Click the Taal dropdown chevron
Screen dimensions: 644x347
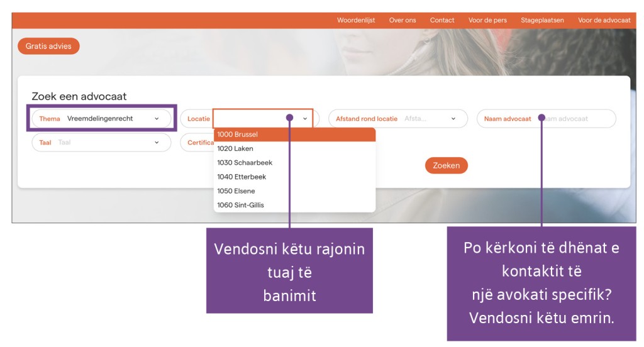(x=157, y=143)
